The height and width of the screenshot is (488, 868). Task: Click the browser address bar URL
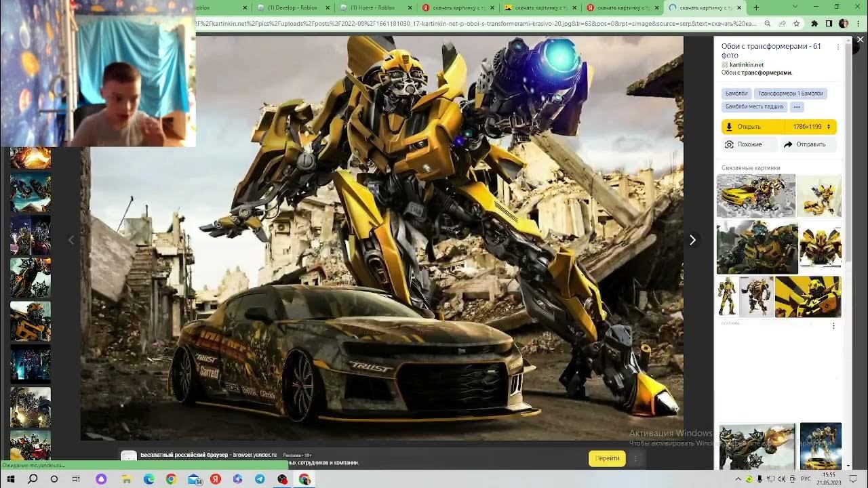pos(476,23)
